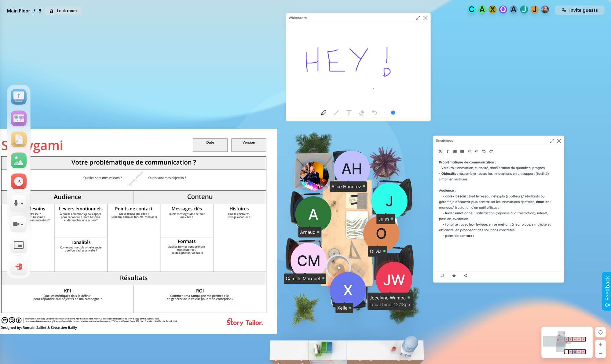This screenshot has height=364, width=611.
Task: Open the whiteboard app in sidebar
Action: pos(19,118)
